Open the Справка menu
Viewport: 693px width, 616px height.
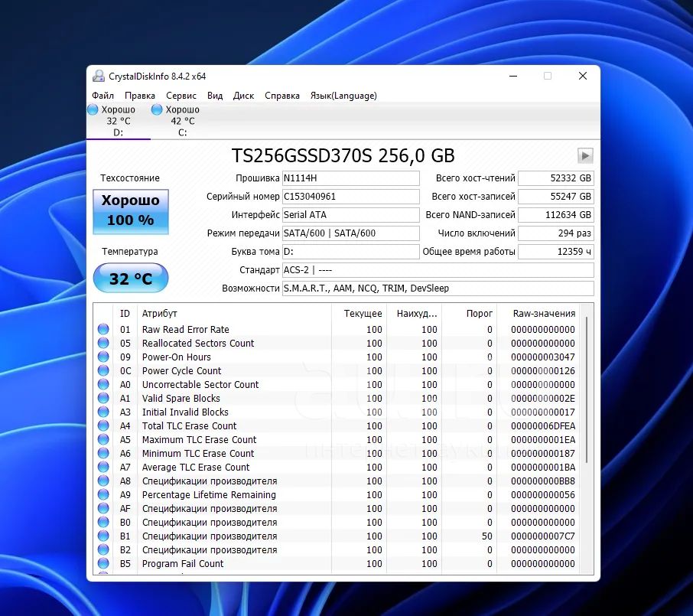(x=282, y=96)
